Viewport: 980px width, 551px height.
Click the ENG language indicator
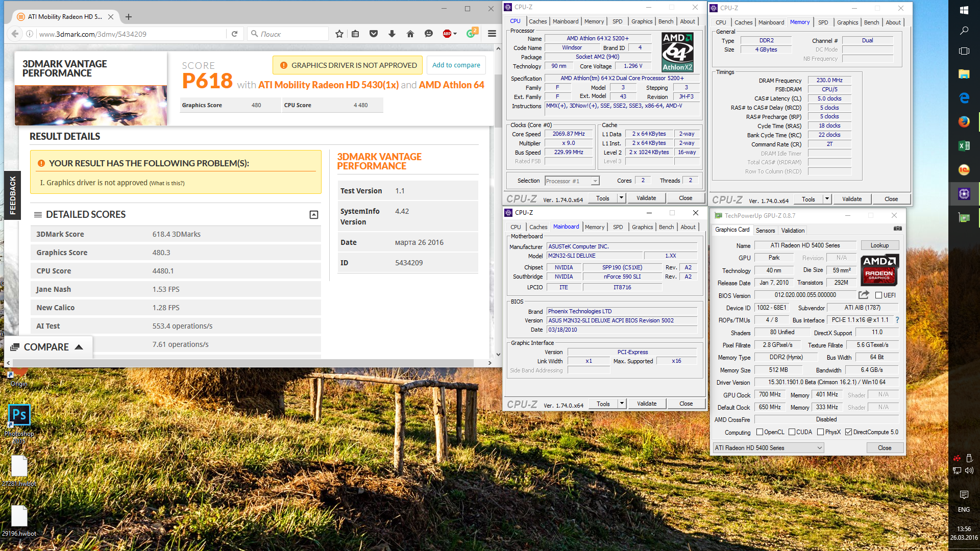click(x=964, y=510)
